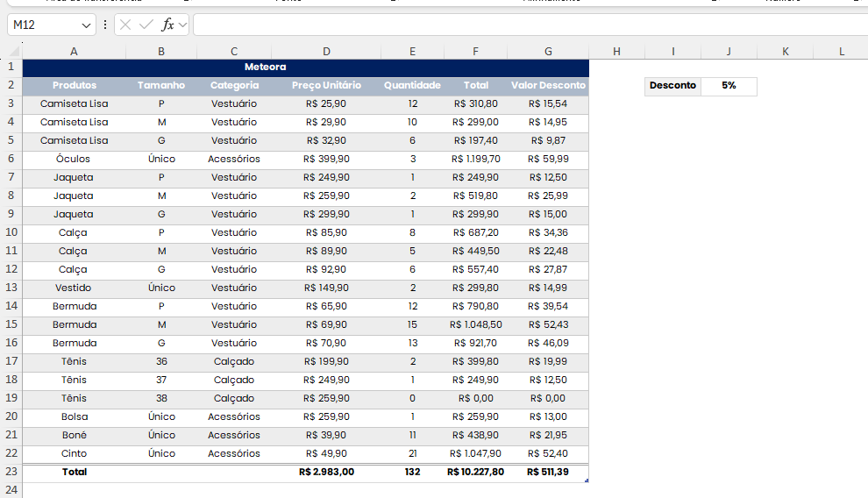This screenshot has height=498, width=868.
Task: Select the total discount R$ 511,39 cell
Action: tap(548, 472)
